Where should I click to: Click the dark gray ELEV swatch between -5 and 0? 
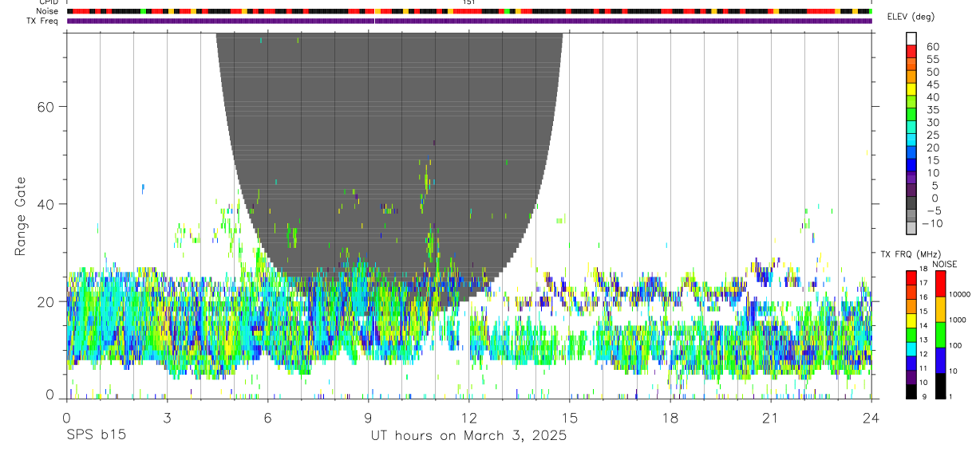(x=911, y=204)
